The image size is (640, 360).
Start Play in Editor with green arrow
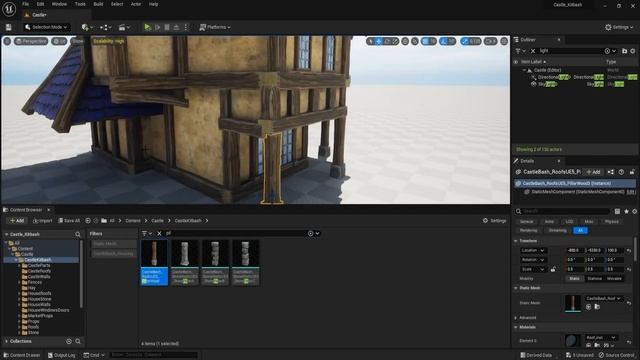point(147,27)
